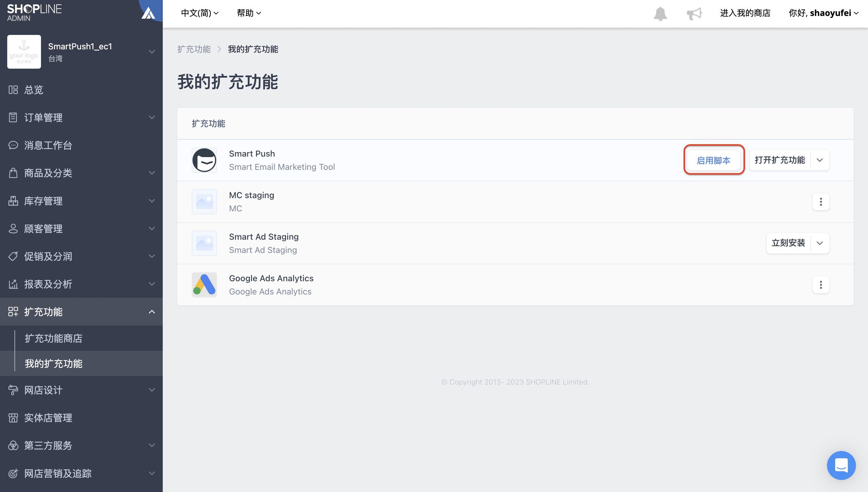Viewport: 868px width, 492px height.
Task: Click the 启用脚本 button
Action: click(713, 160)
